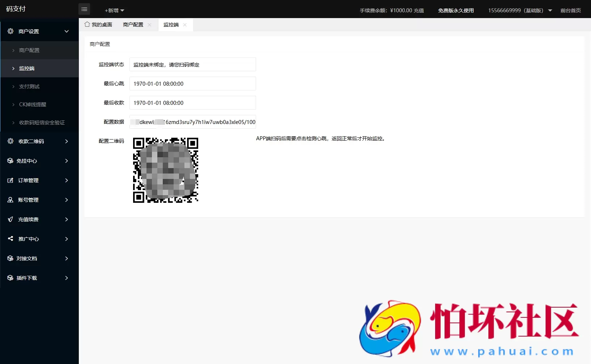
Task: Open 订单管理 order management icon
Action: [x=10, y=180]
